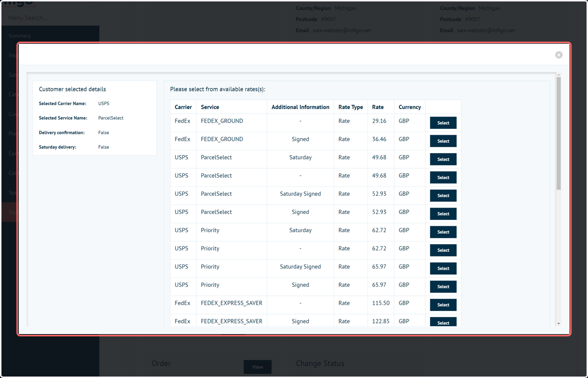Click the Selected Carrier Name value USPS

[x=103, y=104]
